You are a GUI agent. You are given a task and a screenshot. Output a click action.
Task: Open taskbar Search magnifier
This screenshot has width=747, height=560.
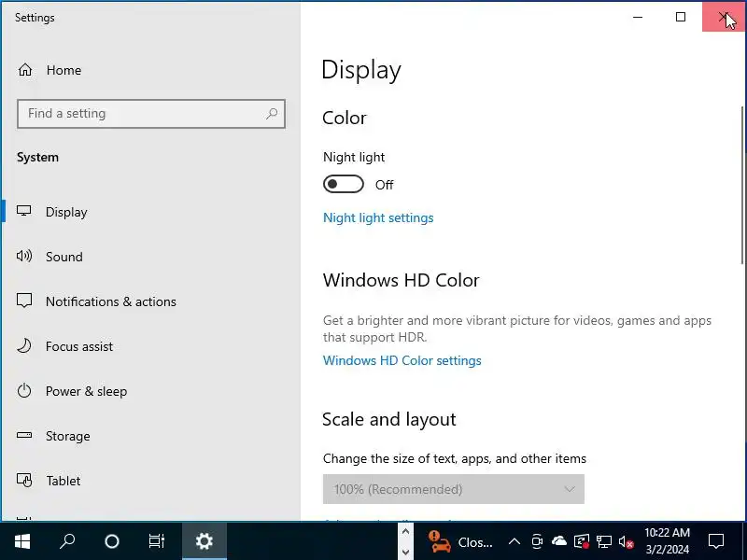tap(67, 541)
